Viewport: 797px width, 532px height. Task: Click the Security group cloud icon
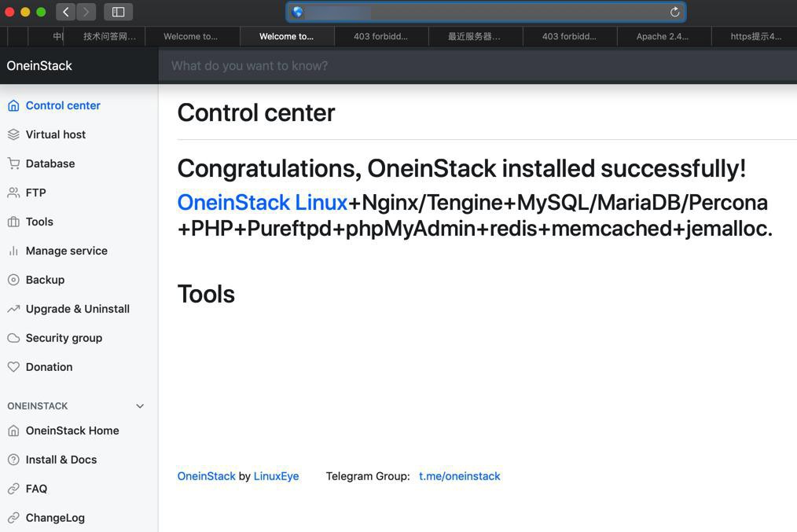tap(13, 338)
